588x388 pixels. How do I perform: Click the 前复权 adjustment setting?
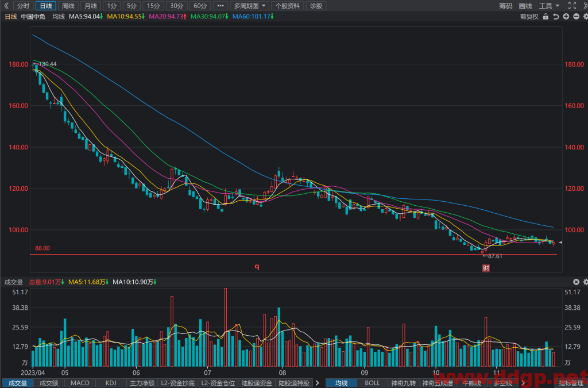pyautogui.click(x=529, y=17)
